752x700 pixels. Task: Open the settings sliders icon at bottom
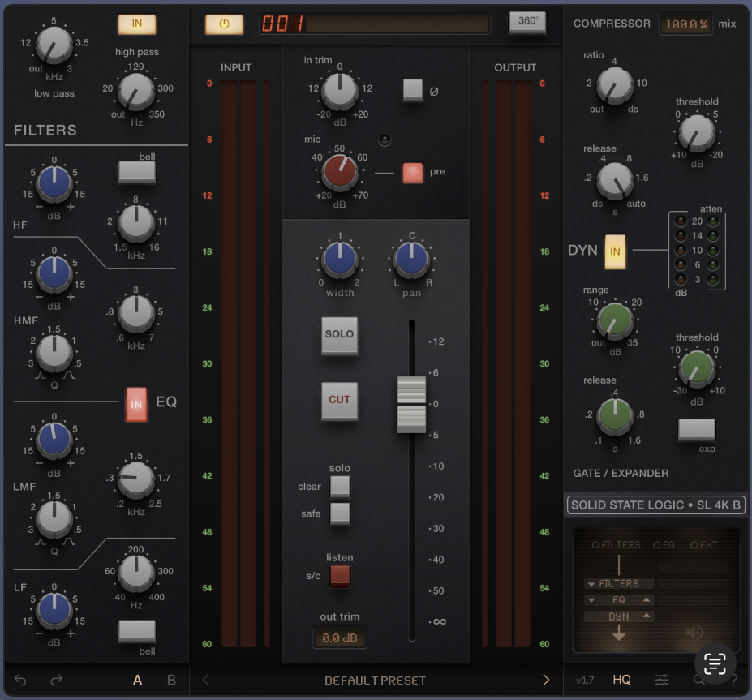pyautogui.click(x=662, y=681)
